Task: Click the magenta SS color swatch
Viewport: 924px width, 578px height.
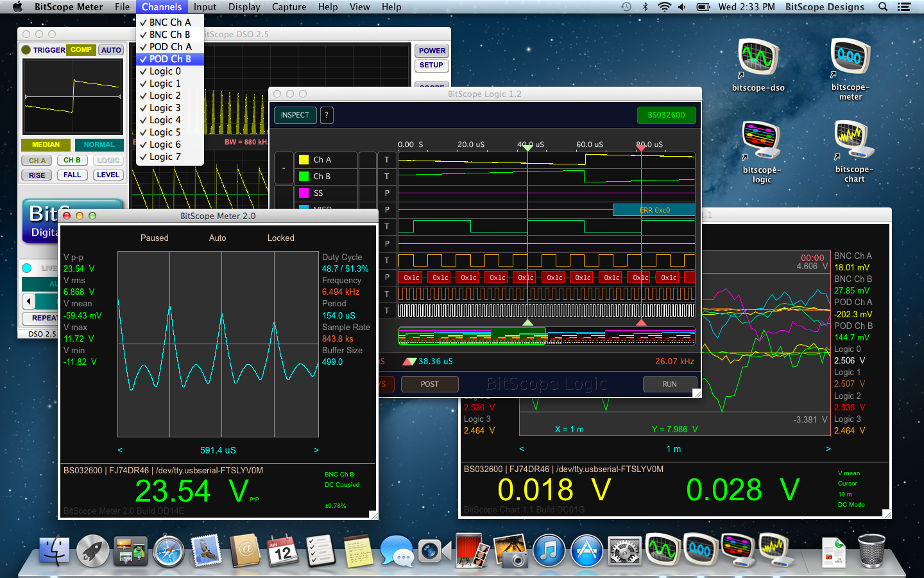Action: tap(304, 193)
